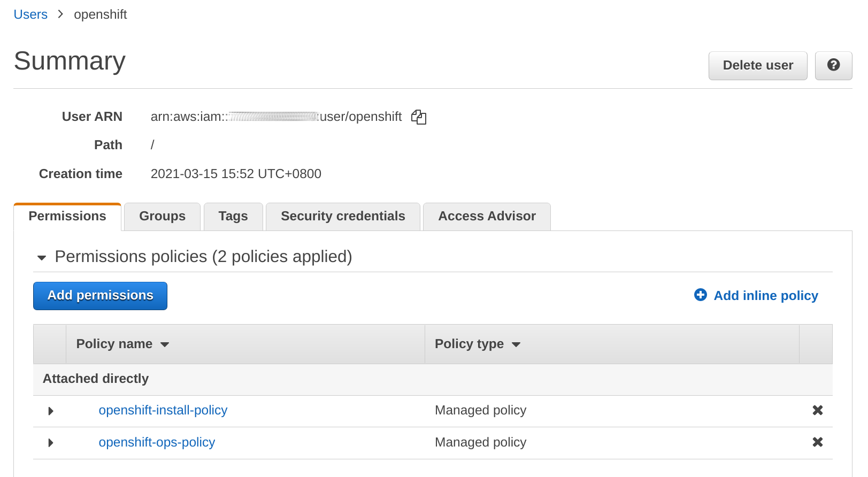Viewport: 868px width, 477px height.
Task: Open the openshift-ops-policy link
Action: pos(157,442)
